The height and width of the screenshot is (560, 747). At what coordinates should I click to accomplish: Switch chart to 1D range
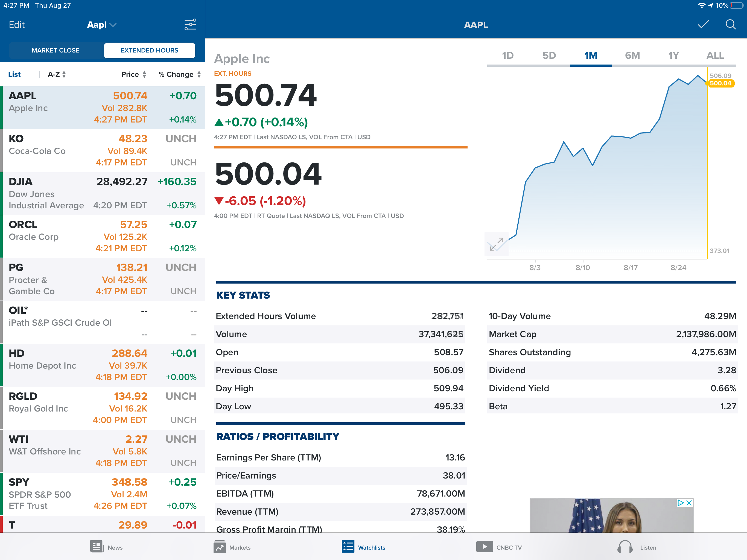pyautogui.click(x=507, y=56)
